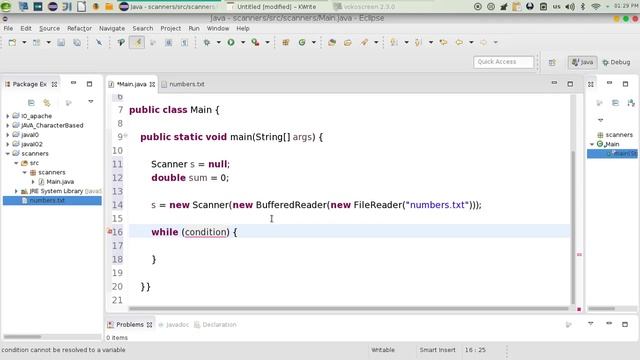Click the Open Perspective icon

[552, 62]
